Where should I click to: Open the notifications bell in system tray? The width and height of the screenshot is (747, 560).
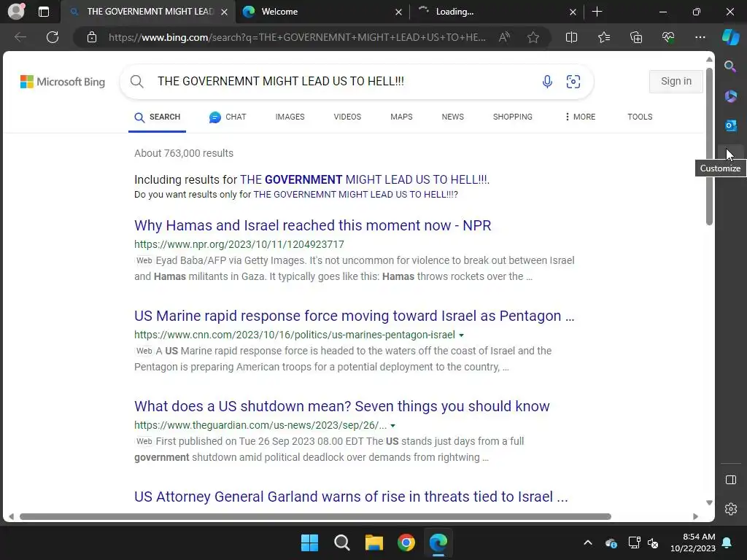727,542
